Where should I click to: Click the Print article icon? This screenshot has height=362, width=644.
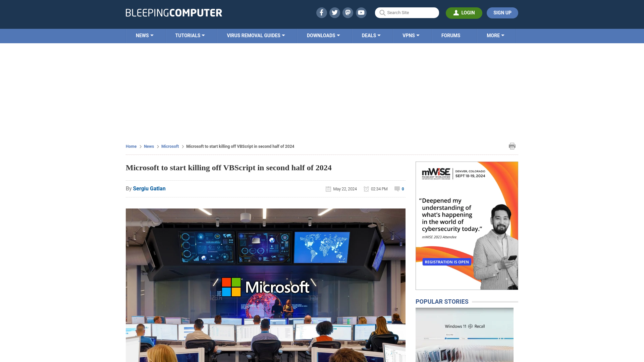pyautogui.click(x=512, y=146)
